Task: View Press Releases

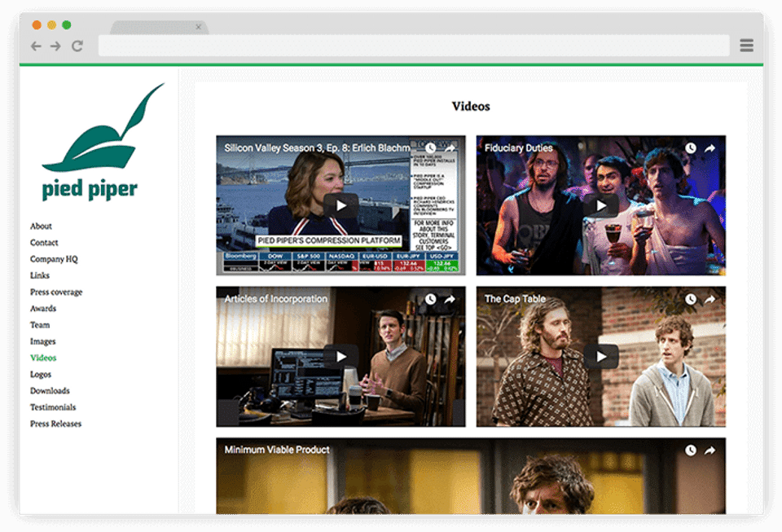Action: [56, 424]
